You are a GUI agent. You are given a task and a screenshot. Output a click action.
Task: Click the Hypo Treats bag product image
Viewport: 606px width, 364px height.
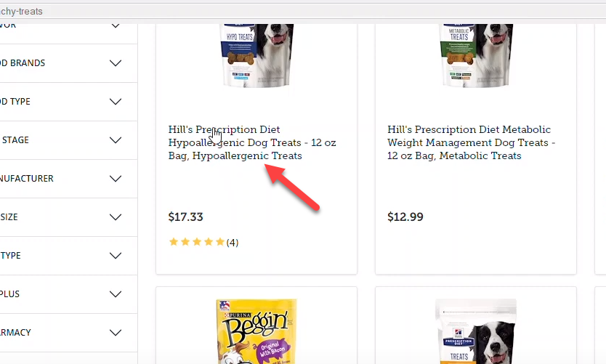256,55
